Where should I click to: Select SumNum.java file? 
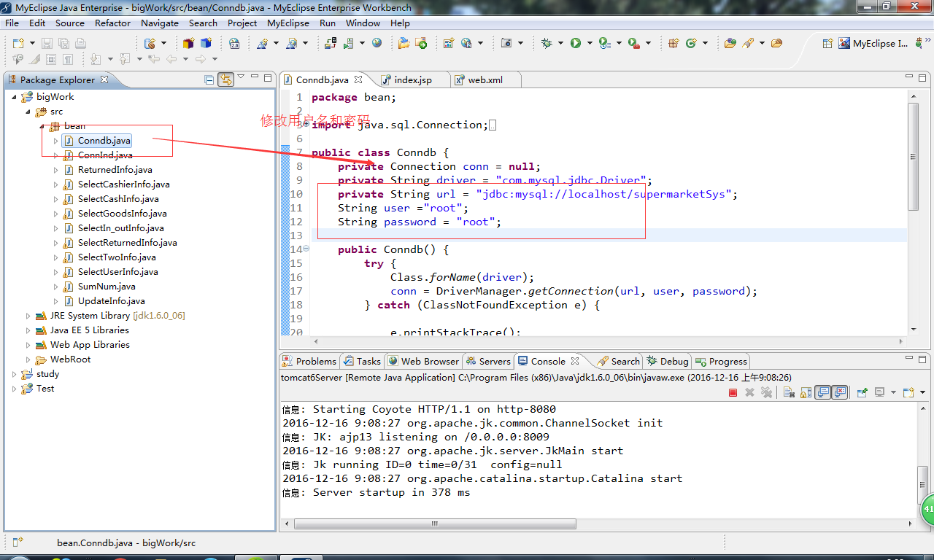pyautogui.click(x=107, y=287)
